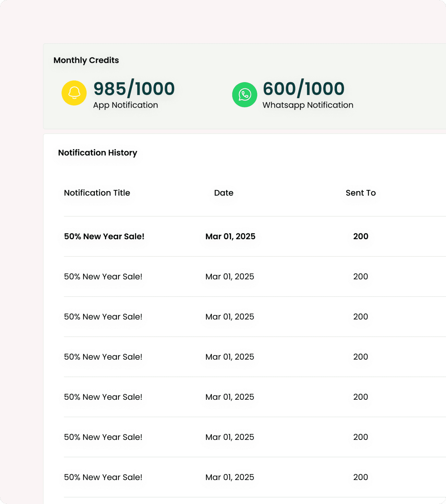Sort by the Date column header

[224, 193]
